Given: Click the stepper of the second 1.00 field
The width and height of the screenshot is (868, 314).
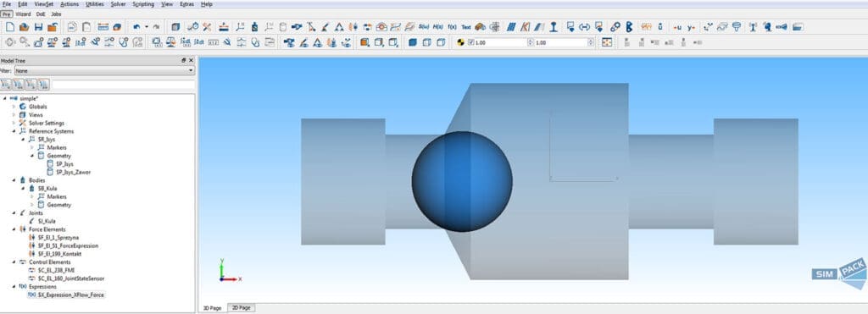Looking at the screenshot, I should click(591, 42).
